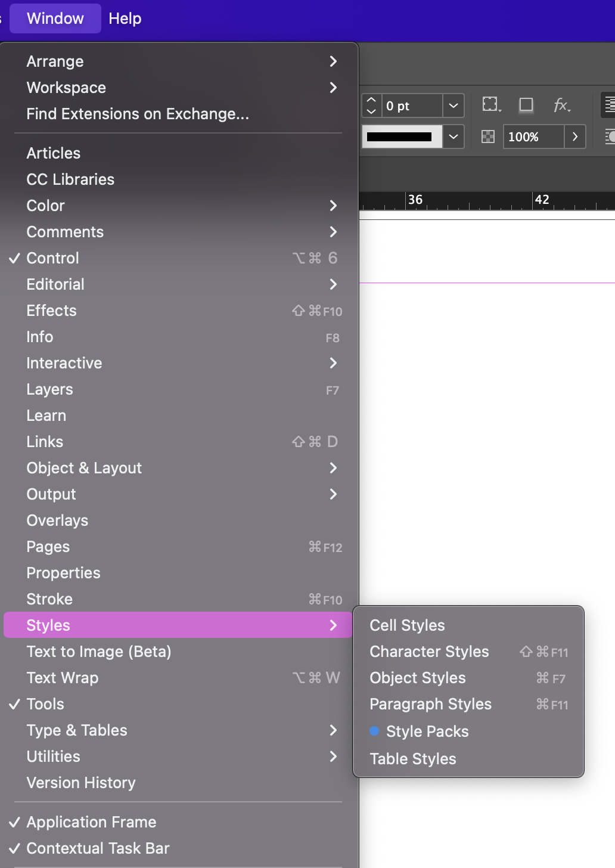Screen dimensions: 615x868
Task: Choose Object Styles from the submenu
Action: tap(468, 678)
